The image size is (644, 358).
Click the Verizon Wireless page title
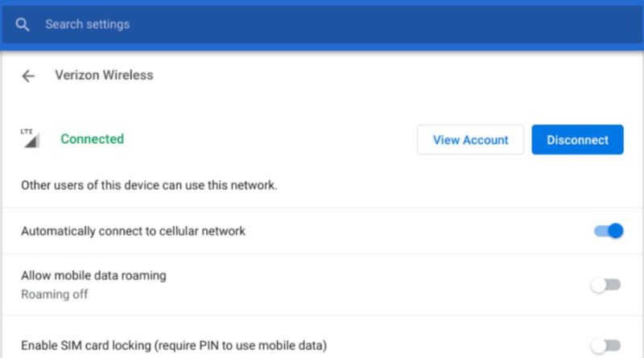(105, 75)
